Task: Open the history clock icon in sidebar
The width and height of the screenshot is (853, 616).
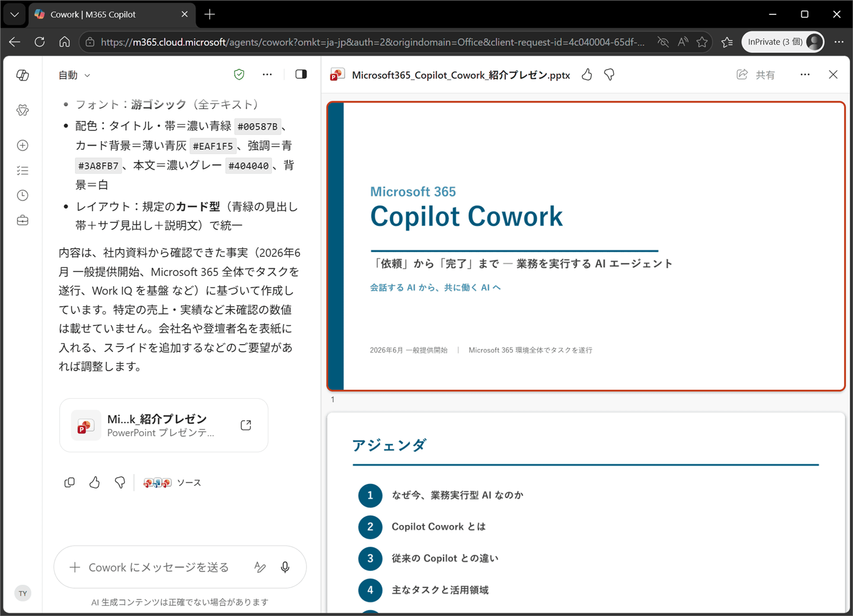Action: click(23, 196)
